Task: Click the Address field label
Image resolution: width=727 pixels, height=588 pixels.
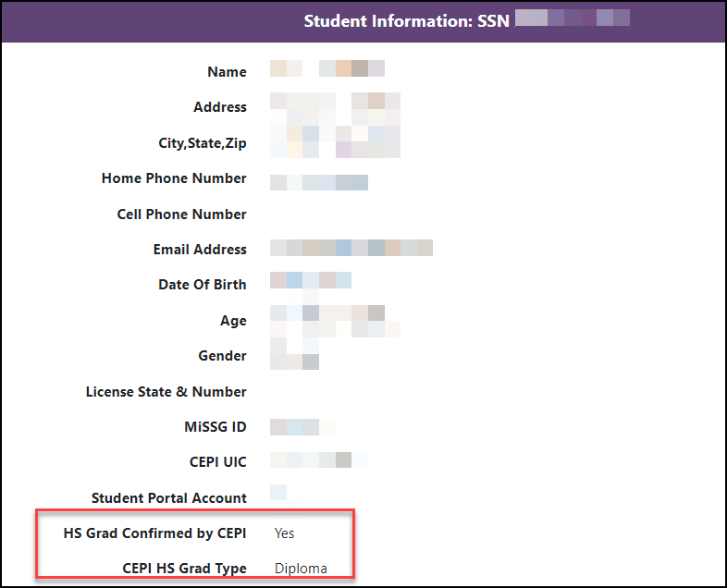Action: click(x=219, y=107)
